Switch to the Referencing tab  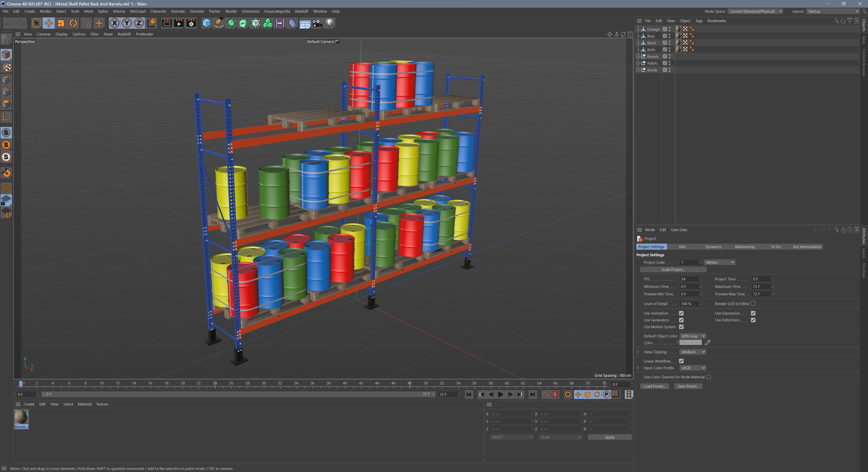(x=744, y=247)
